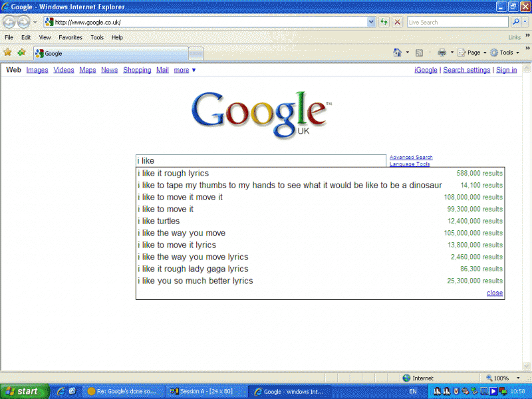The image size is (532, 399).
Task: Select suggestion 'i like to move it move it'
Action: coord(321,197)
